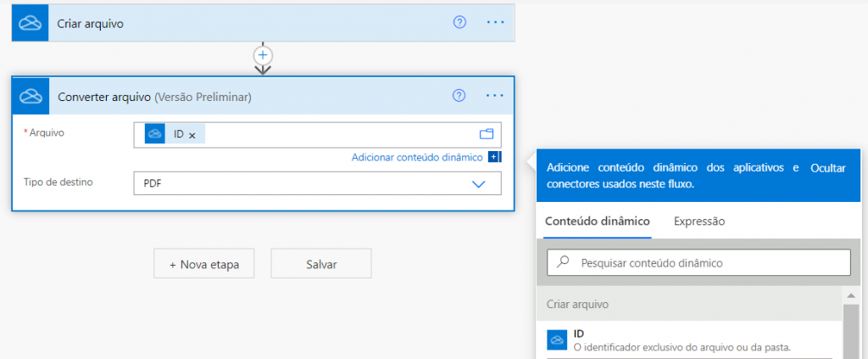This screenshot has width=868, height=359.
Task: Click the OneDrive icon on Converter arquivo step
Action: (x=31, y=96)
